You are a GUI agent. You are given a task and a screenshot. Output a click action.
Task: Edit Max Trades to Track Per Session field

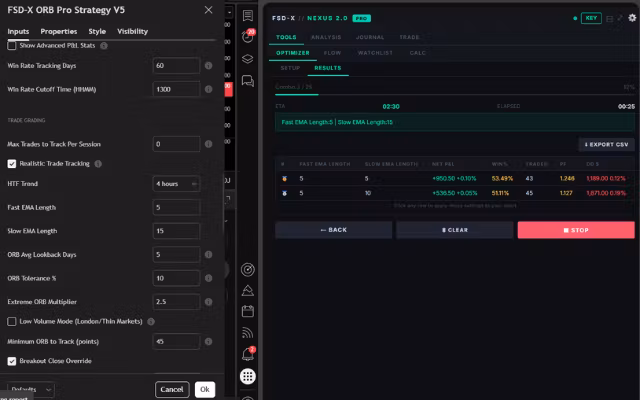176,144
